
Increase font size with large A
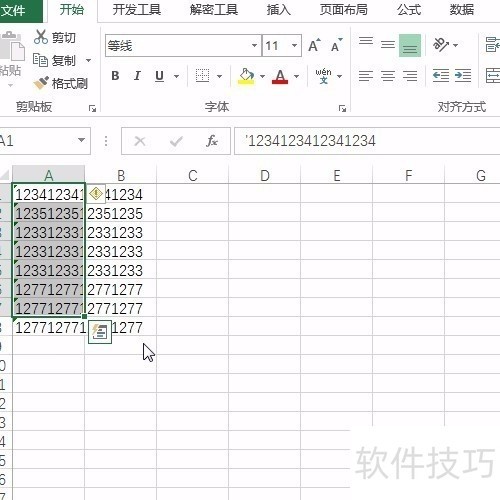click(x=314, y=45)
